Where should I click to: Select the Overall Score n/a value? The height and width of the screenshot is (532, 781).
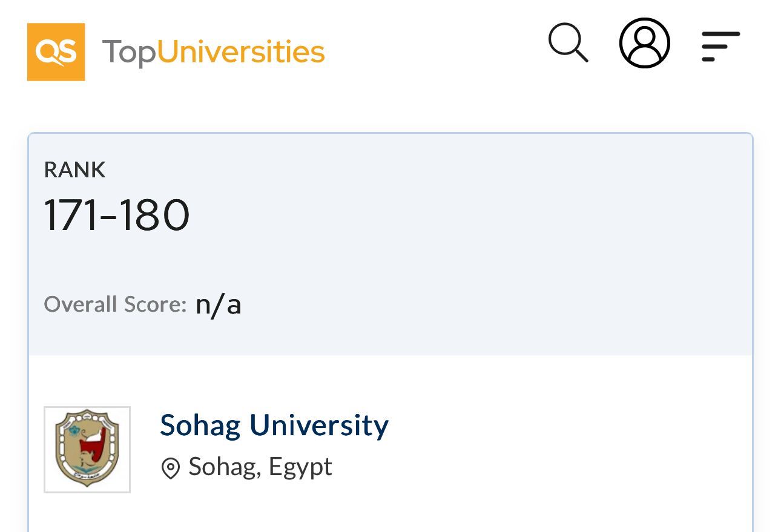[x=219, y=304]
